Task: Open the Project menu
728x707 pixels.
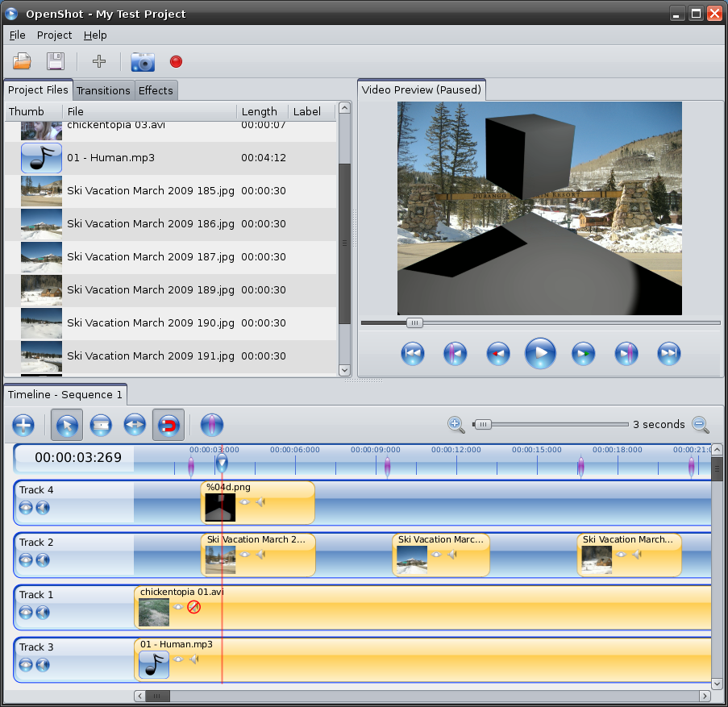Action: pyautogui.click(x=54, y=35)
